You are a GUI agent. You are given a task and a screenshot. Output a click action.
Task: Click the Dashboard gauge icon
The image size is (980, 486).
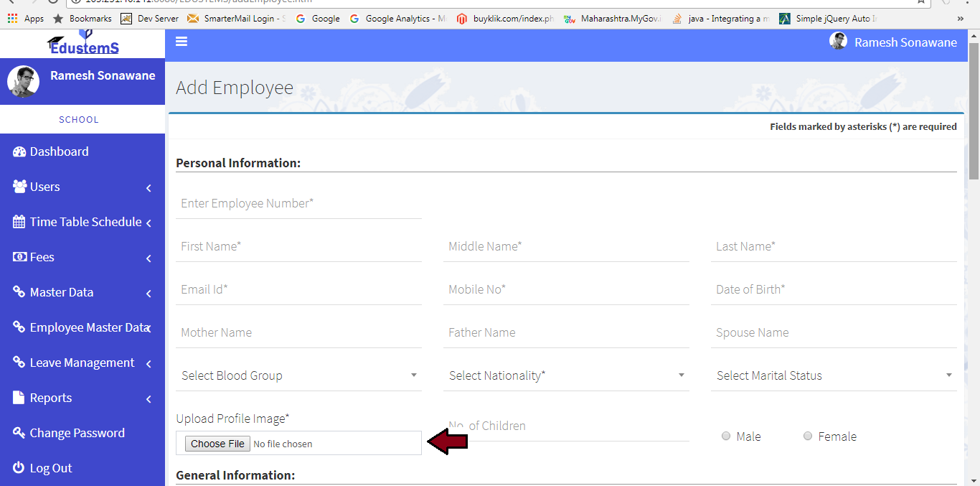(x=19, y=151)
